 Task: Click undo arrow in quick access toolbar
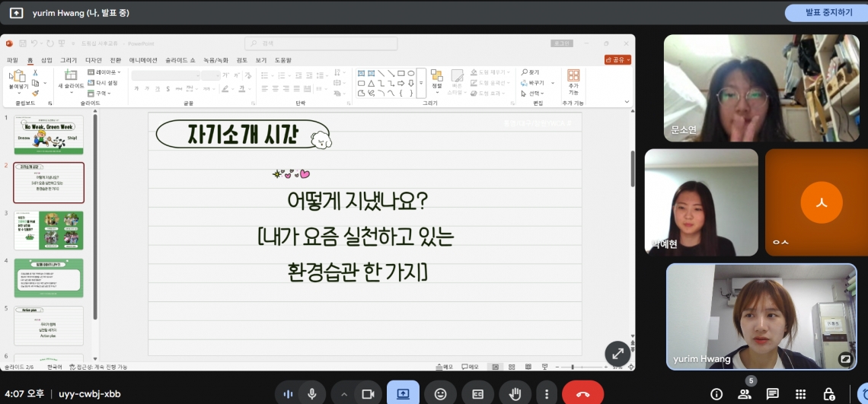(x=34, y=43)
